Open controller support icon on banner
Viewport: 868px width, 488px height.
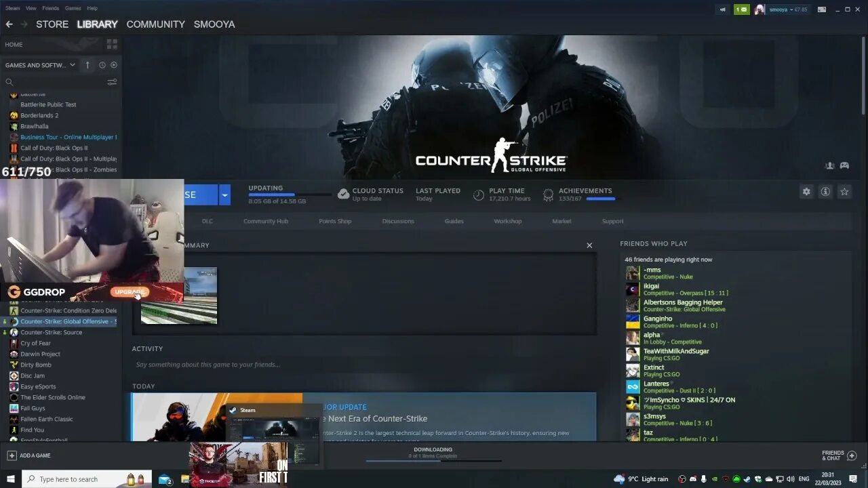844,165
